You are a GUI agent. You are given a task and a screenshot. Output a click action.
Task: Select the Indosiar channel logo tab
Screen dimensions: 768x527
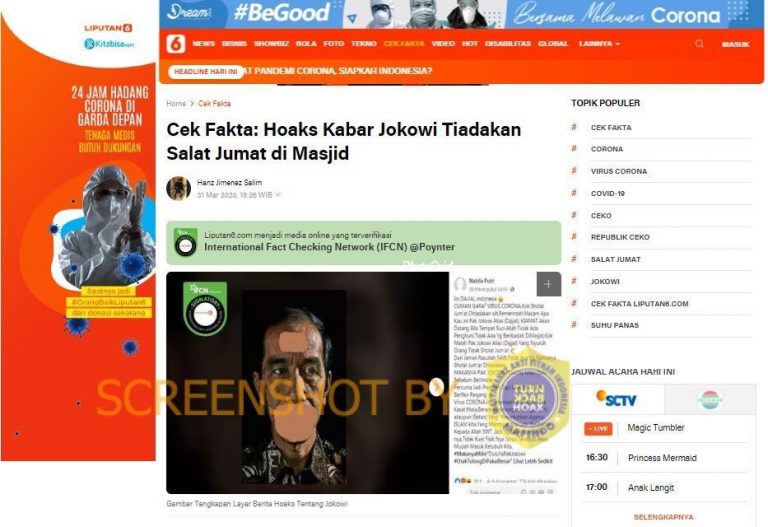[709, 400]
